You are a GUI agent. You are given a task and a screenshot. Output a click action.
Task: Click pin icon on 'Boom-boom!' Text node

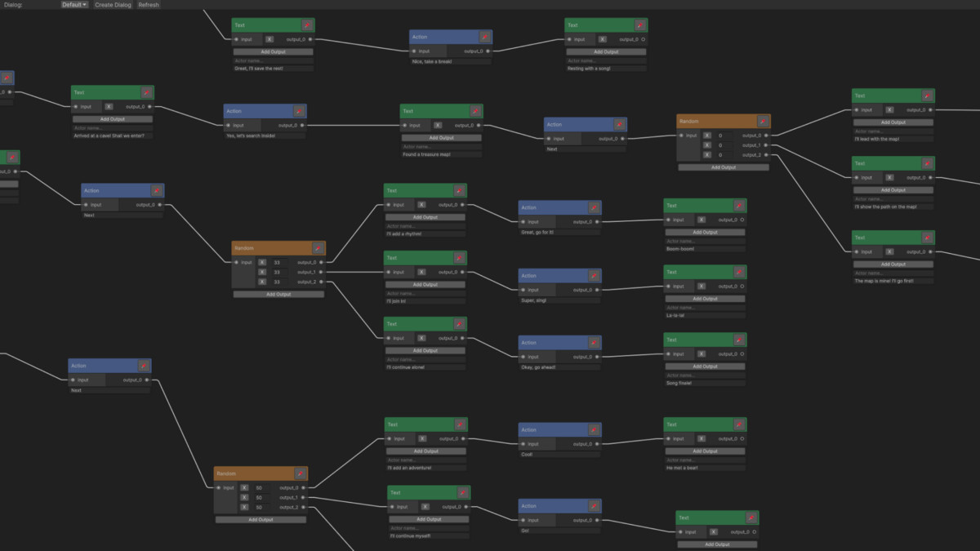(739, 206)
